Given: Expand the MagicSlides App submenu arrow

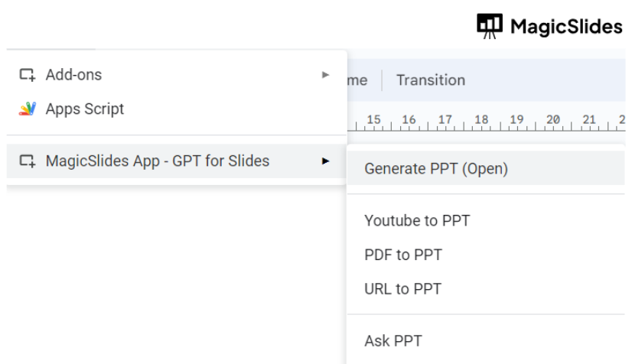Looking at the screenshot, I should pos(326,161).
